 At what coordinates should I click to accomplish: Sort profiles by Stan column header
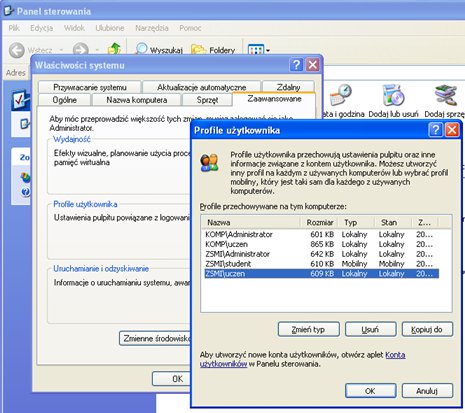click(x=392, y=222)
